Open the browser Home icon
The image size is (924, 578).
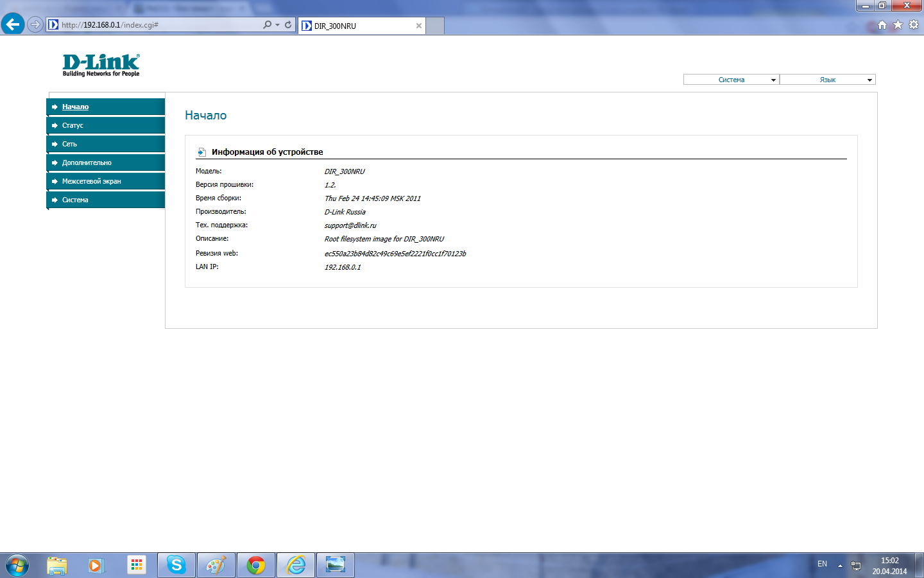pyautogui.click(x=882, y=25)
